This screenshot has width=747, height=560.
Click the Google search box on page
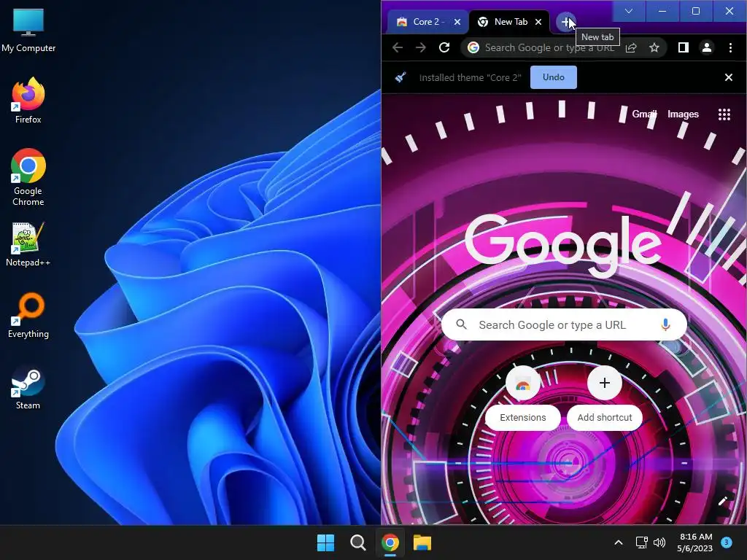(x=564, y=324)
